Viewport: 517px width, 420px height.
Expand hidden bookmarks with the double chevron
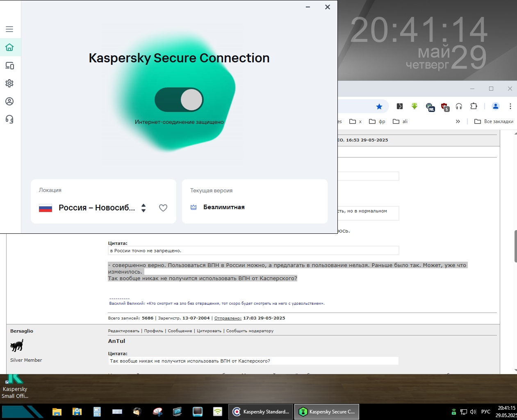coord(458,121)
